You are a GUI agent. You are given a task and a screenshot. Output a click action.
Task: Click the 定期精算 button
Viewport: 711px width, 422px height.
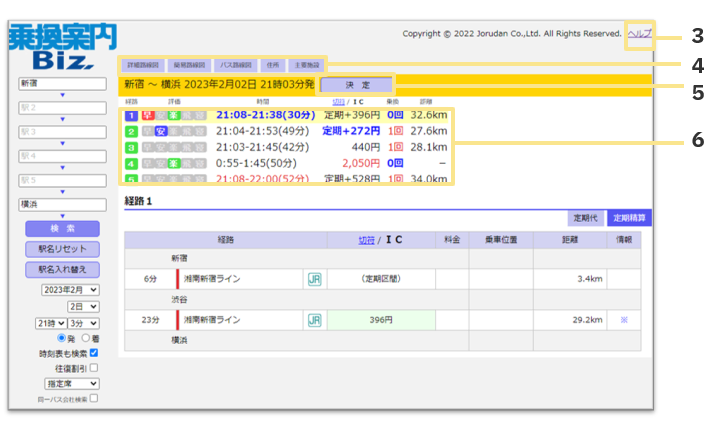tap(629, 217)
